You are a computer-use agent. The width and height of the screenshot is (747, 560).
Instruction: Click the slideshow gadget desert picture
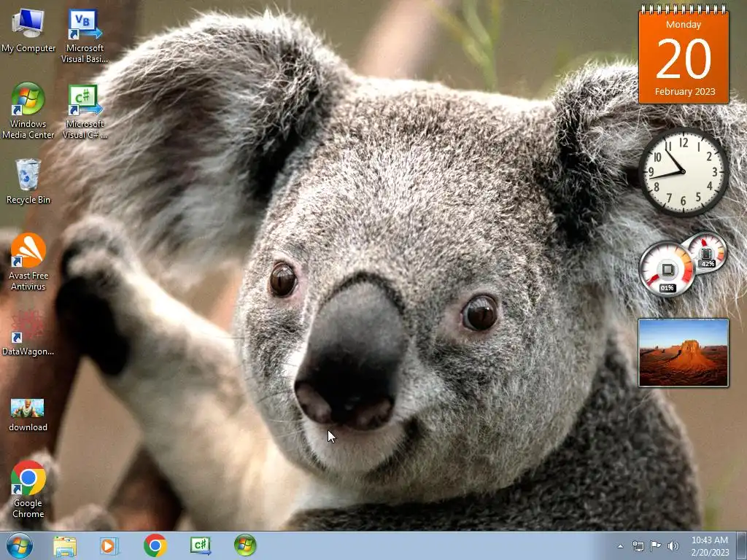point(684,353)
